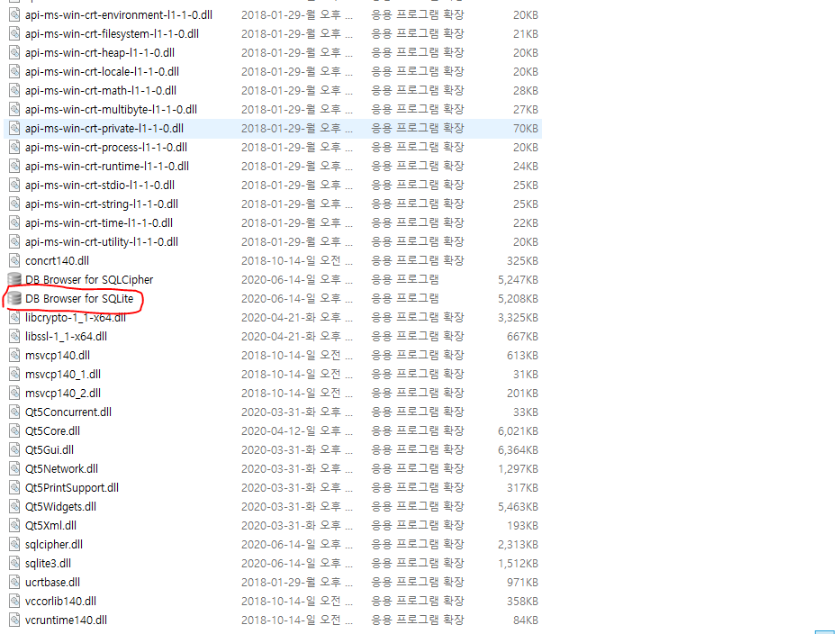
Task: Click the 3,325KB size value
Action: (518, 318)
